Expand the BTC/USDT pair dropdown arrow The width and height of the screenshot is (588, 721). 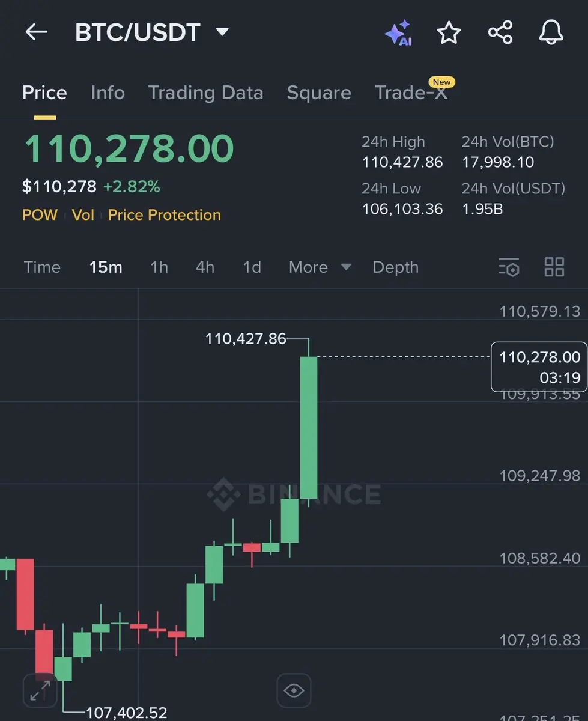coord(222,31)
